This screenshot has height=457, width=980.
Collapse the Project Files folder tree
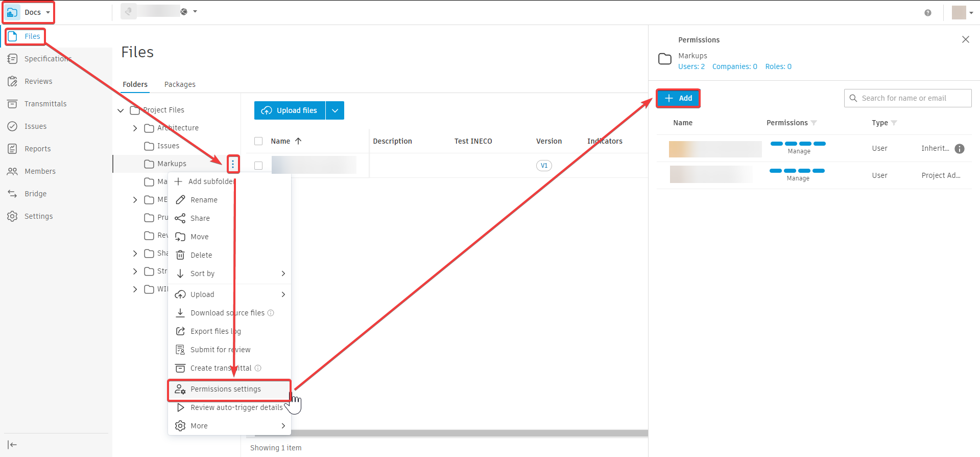[121, 110]
